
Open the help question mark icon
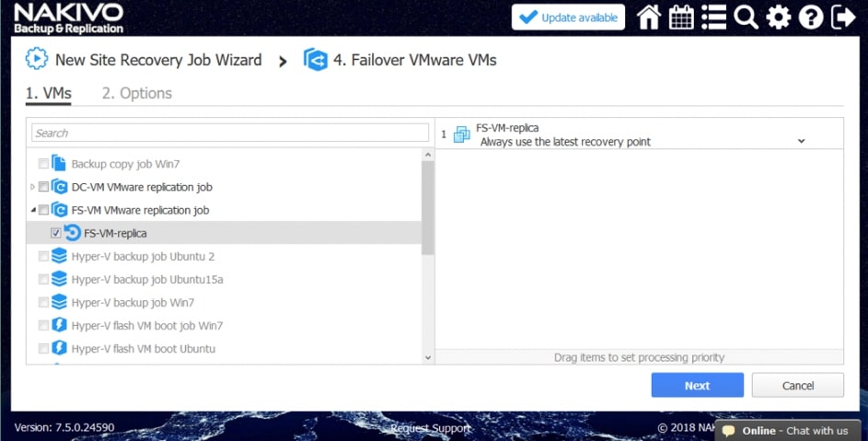[811, 17]
